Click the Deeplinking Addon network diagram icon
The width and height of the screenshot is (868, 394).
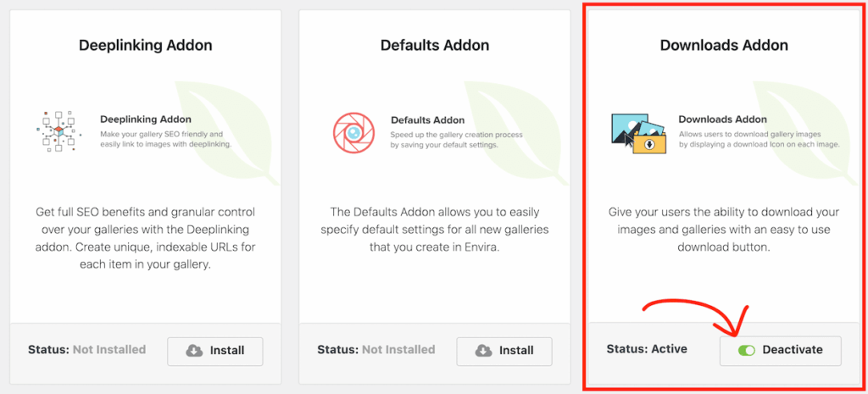tap(59, 131)
